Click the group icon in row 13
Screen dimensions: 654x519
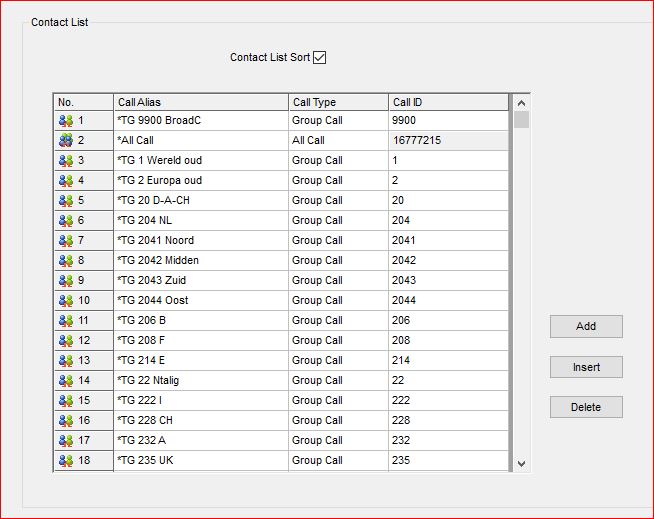pos(66,361)
